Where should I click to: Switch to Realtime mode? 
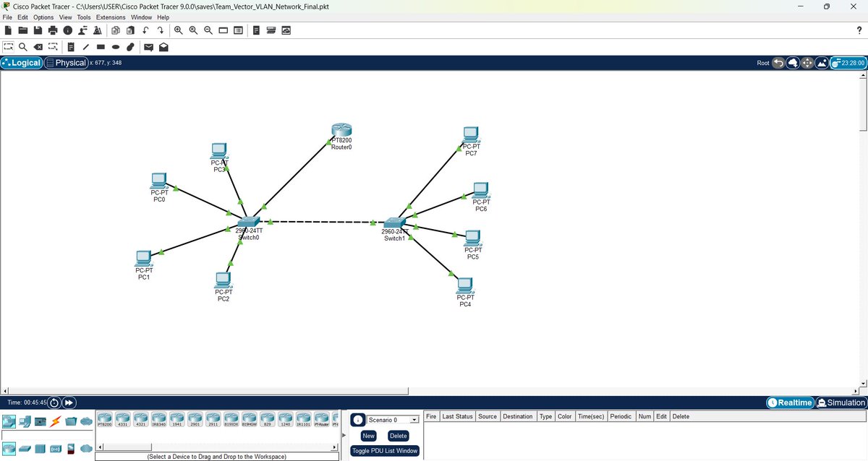coord(789,402)
